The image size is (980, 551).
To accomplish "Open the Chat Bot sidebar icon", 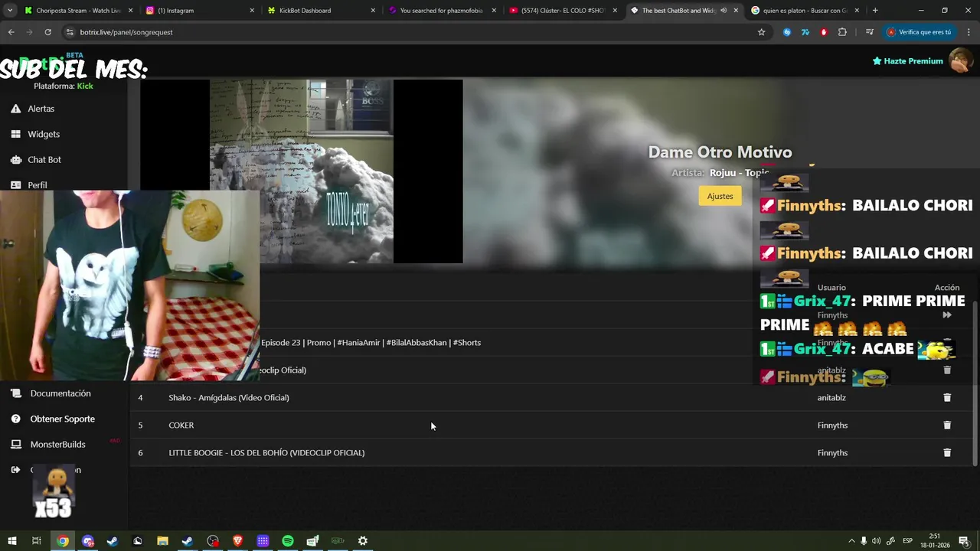I will click(15, 160).
